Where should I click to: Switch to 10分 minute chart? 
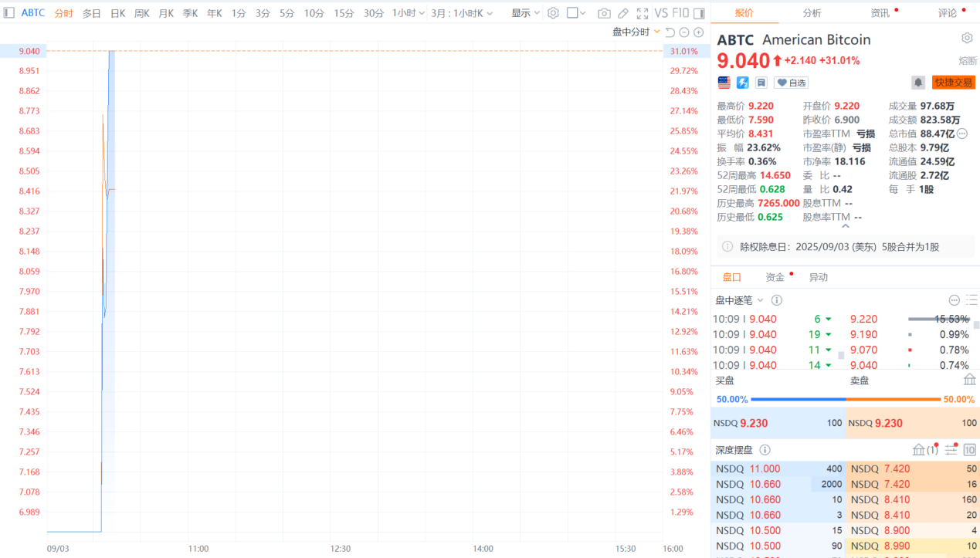click(x=314, y=13)
